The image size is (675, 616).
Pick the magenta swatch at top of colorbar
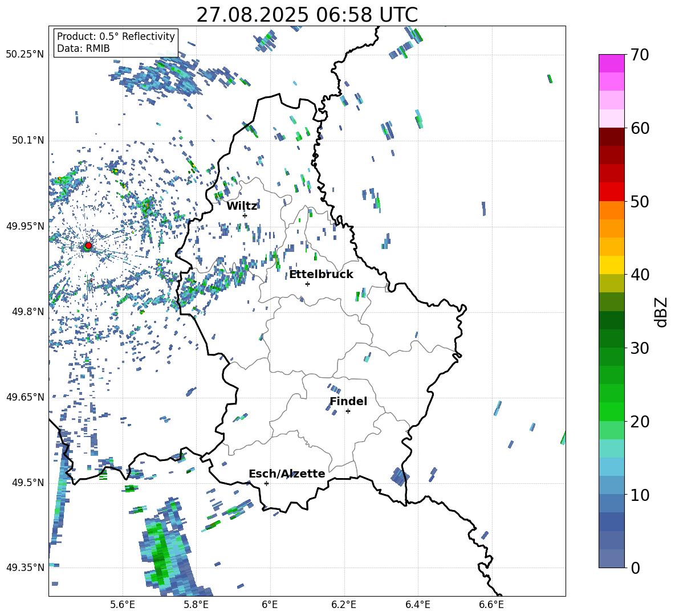[x=611, y=63]
